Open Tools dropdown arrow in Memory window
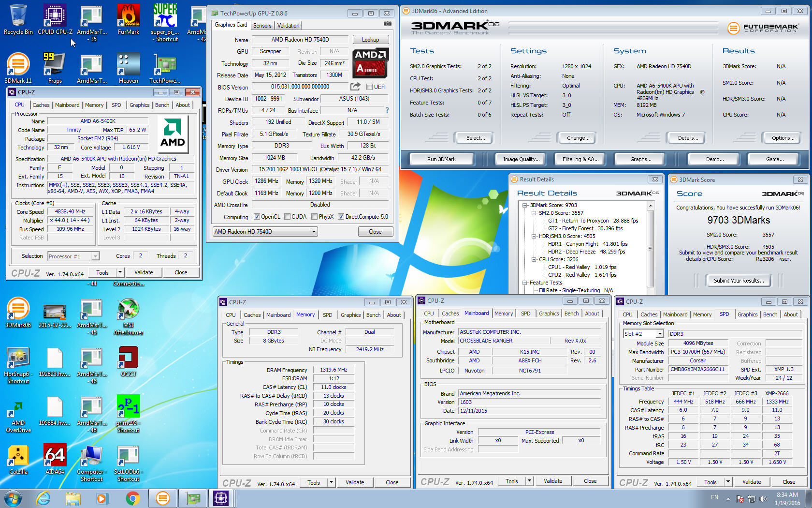 [331, 482]
